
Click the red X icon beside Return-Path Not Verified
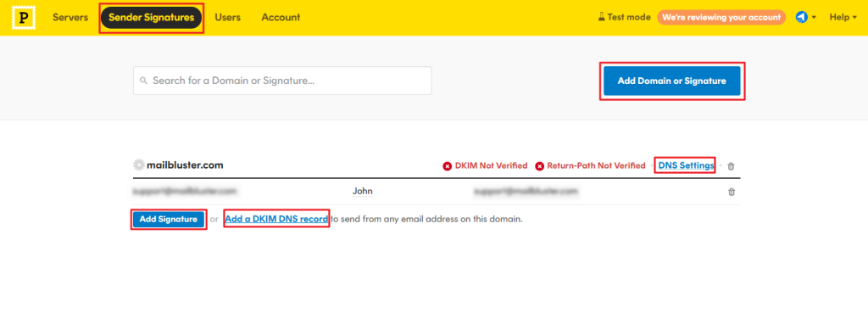coord(540,166)
